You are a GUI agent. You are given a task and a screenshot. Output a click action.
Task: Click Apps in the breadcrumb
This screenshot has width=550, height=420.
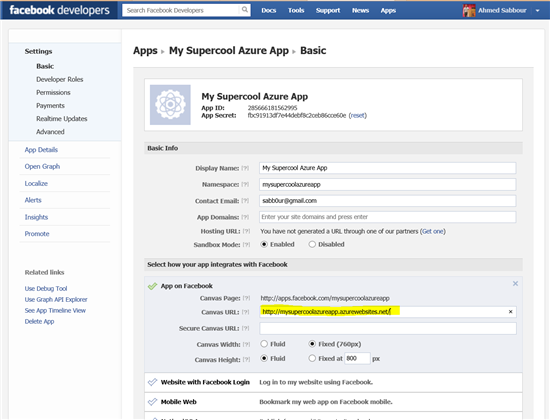click(x=145, y=51)
